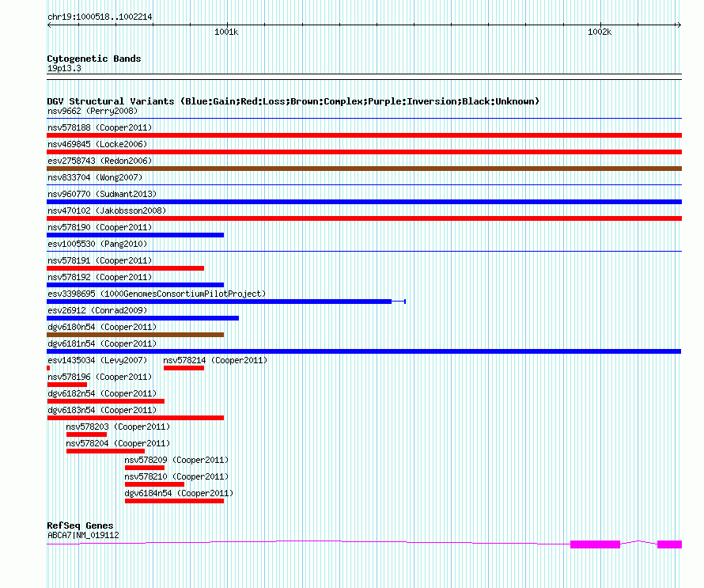Open variant dgv6181n54 (Cooper2011) label
704x588 pixels.
point(102,343)
